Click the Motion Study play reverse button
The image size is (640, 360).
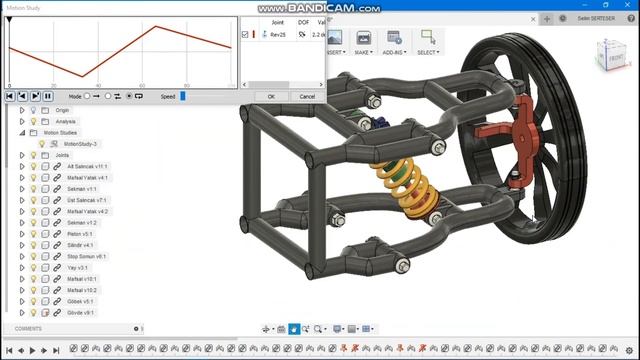pyautogui.click(x=22, y=96)
